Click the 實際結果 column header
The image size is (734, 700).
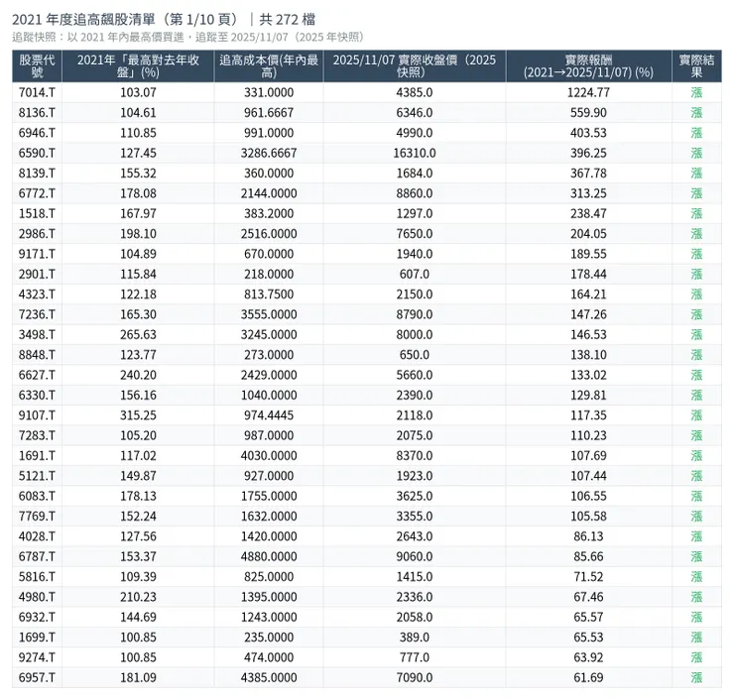696,66
